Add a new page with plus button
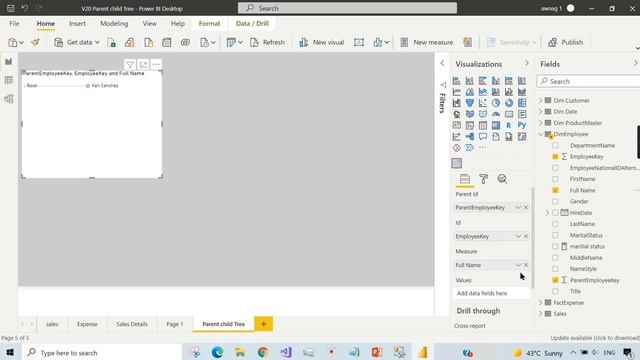The height and width of the screenshot is (360, 640). (264, 324)
